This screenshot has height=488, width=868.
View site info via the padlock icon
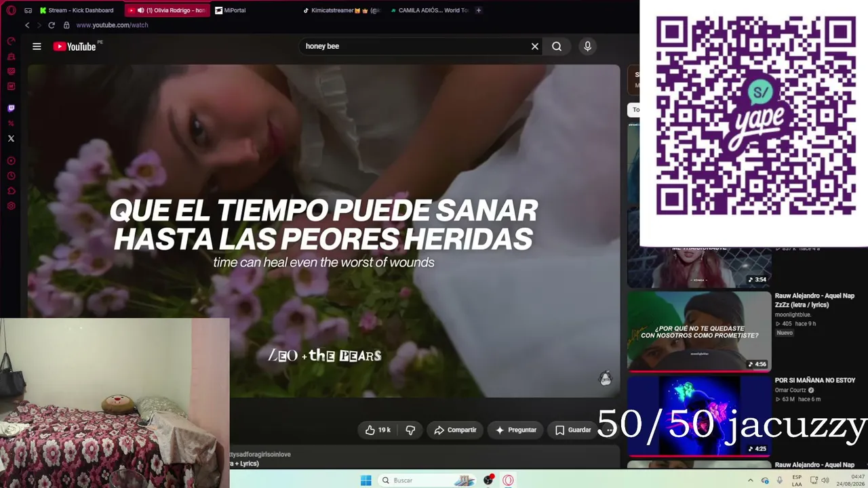66,25
